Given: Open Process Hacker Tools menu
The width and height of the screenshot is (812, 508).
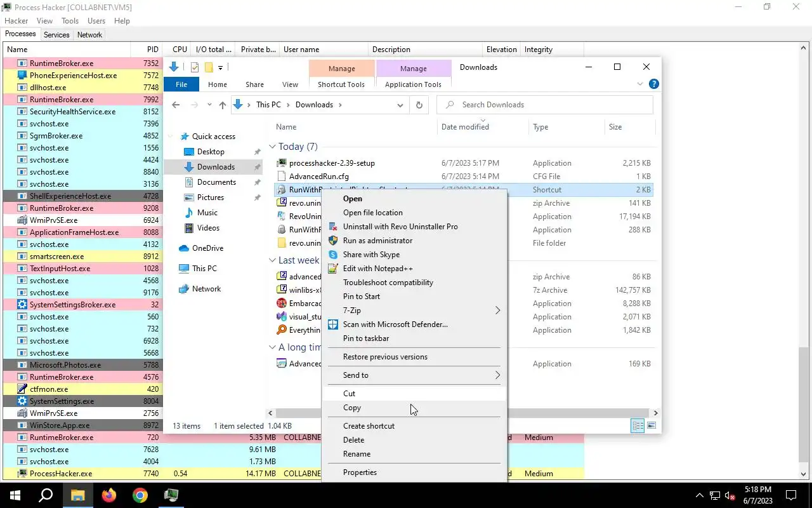Looking at the screenshot, I should click(70, 21).
